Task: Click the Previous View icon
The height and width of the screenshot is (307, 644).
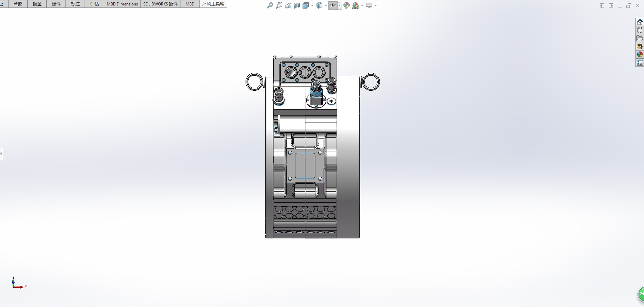Action: point(288,5)
